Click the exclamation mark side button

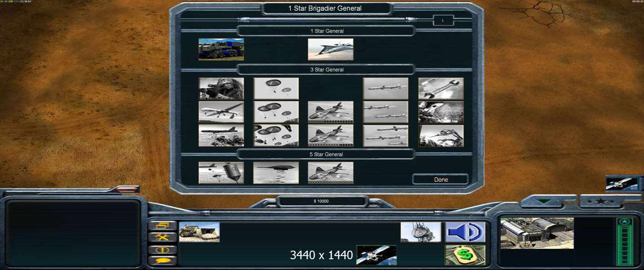click(162, 249)
